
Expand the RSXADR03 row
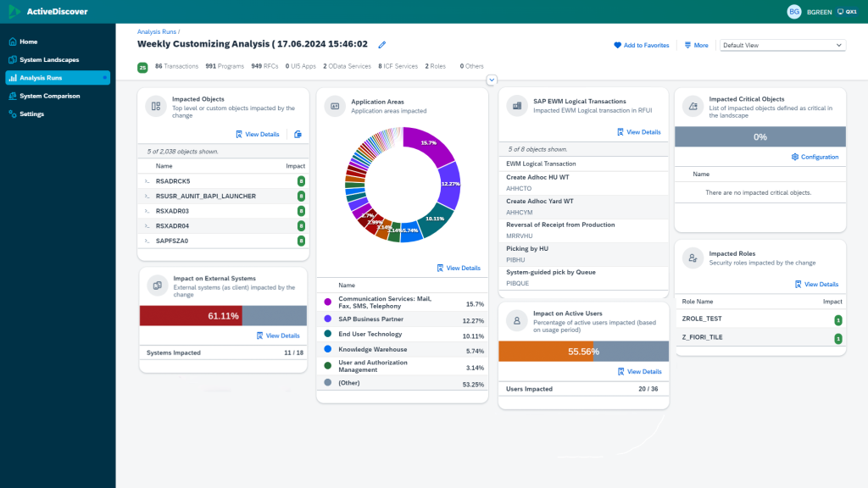147,211
